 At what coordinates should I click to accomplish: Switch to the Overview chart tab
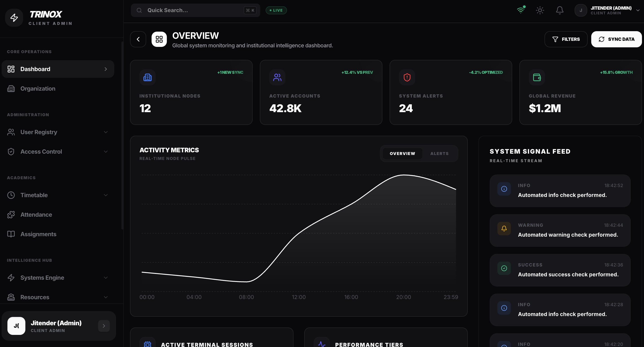[x=402, y=153]
